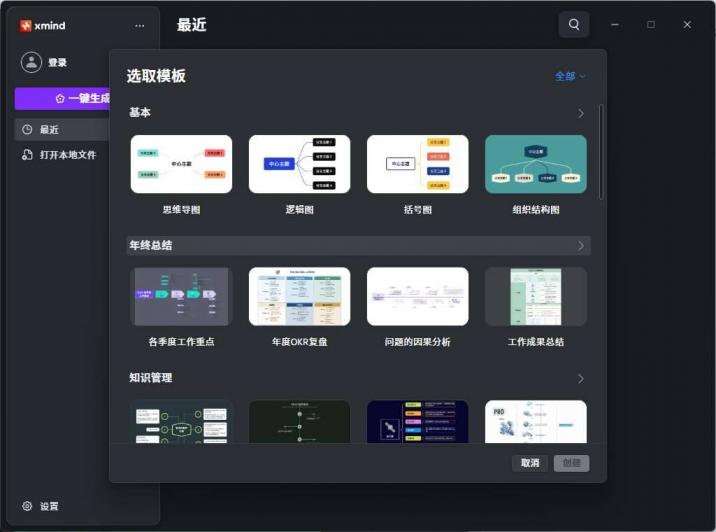Select fourth 知识管理 PRD white template
The width and height of the screenshot is (716, 532).
[x=536, y=421]
